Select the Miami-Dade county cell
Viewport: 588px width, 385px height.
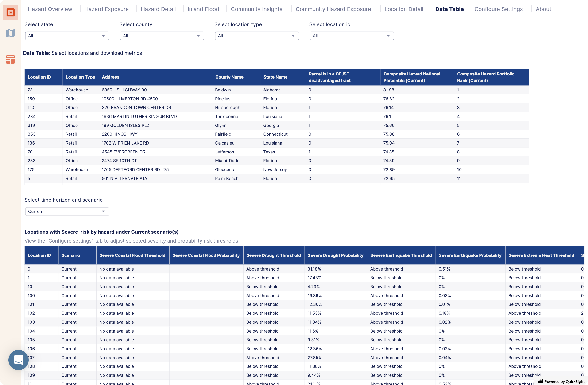coord(236,161)
